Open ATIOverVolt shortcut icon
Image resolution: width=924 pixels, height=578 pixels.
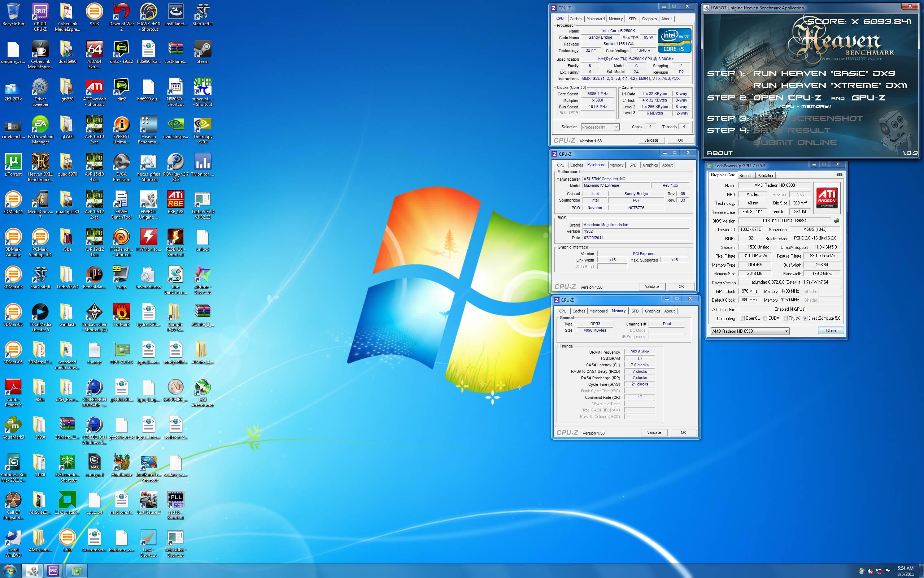pos(94,92)
